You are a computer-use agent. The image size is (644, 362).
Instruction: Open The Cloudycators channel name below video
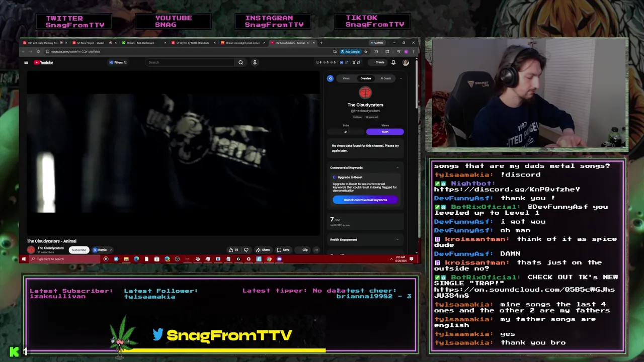pyautogui.click(x=50, y=248)
